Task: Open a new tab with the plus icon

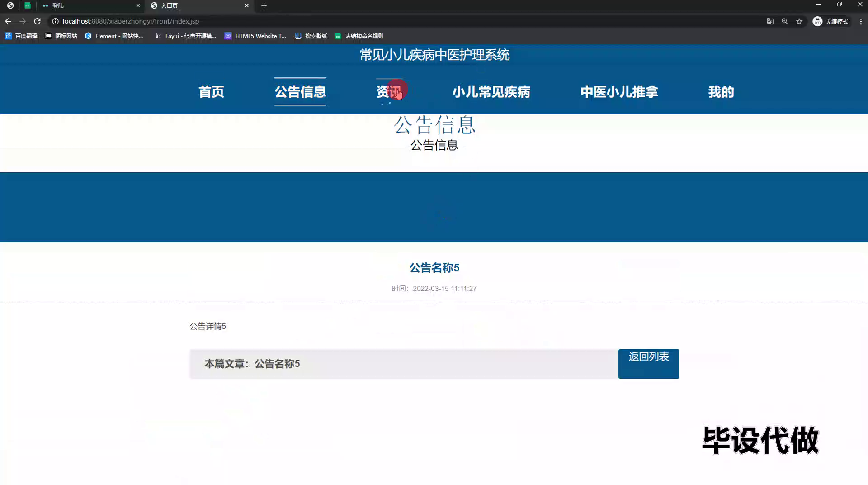Action: point(264,5)
